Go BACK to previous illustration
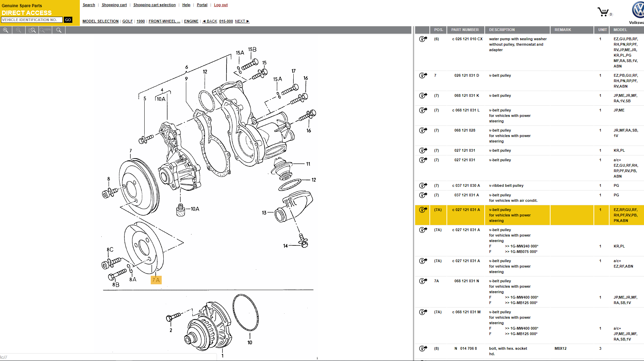 coord(210,21)
